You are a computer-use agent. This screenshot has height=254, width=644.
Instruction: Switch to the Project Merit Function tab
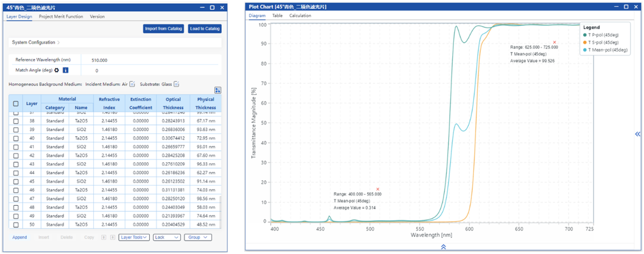[x=61, y=16]
